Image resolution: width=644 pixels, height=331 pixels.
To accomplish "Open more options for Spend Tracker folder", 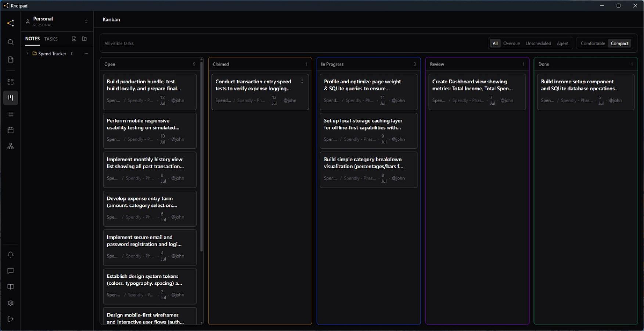I will click(x=86, y=53).
